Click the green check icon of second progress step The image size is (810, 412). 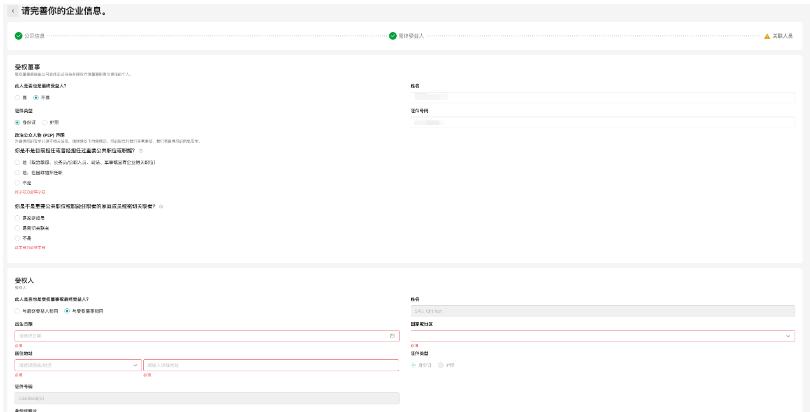pos(393,36)
